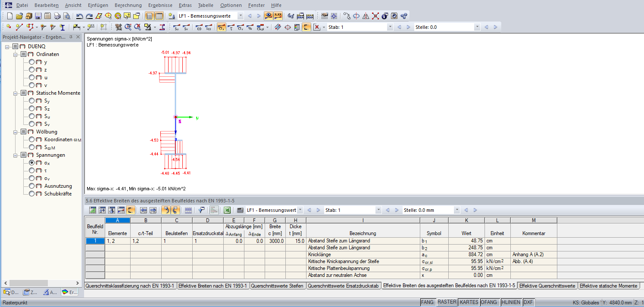Screen dimensions: 644x307
Task: Open the Optionen menu
Action: point(231,5)
